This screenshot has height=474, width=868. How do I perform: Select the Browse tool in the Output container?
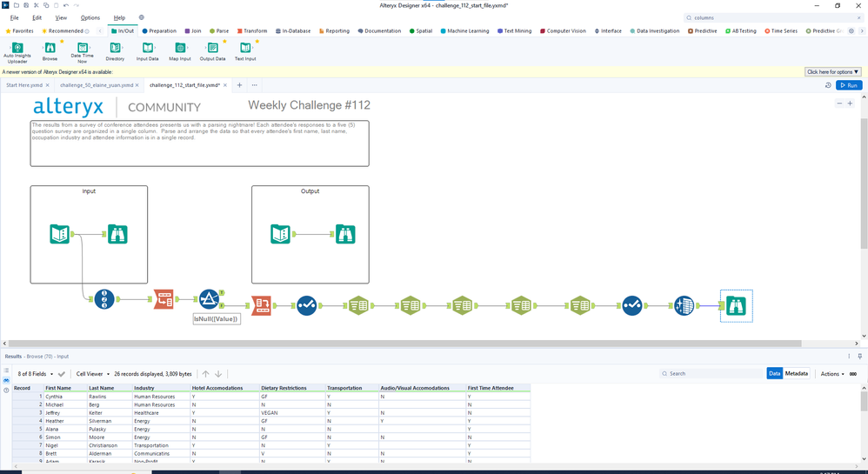(x=345, y=234)
